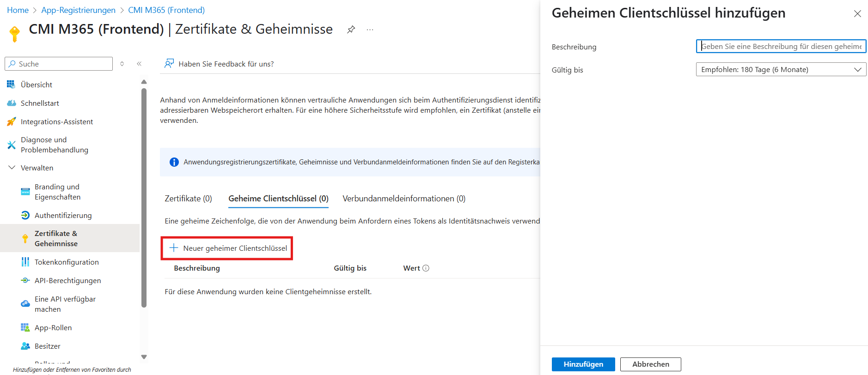Click Haben Sie Feedback für uns? link

226,64
